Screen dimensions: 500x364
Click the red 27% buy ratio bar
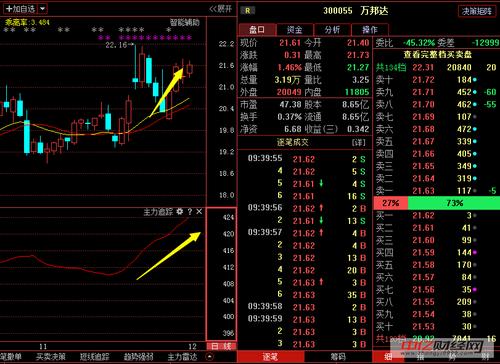pyautogui.click(x=390, y=203)
